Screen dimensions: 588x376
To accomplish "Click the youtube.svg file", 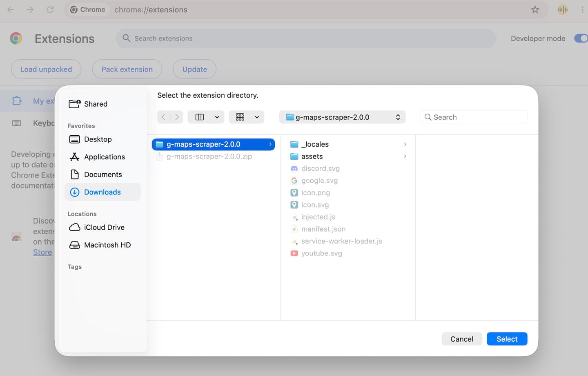I will click(321, 253).
